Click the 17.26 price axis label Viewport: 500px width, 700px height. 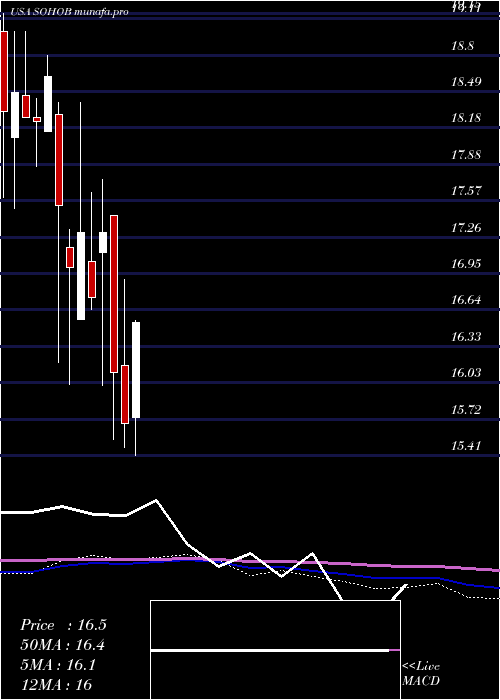466,228
